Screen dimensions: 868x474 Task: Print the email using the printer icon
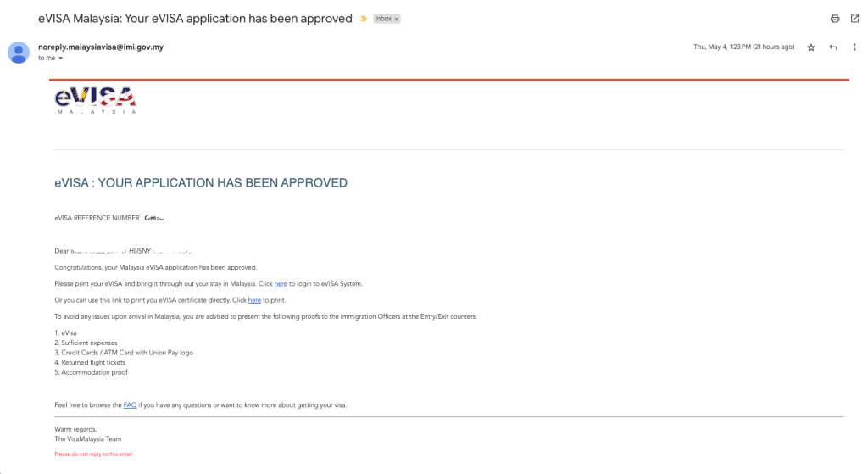click(x=835, y=19)
